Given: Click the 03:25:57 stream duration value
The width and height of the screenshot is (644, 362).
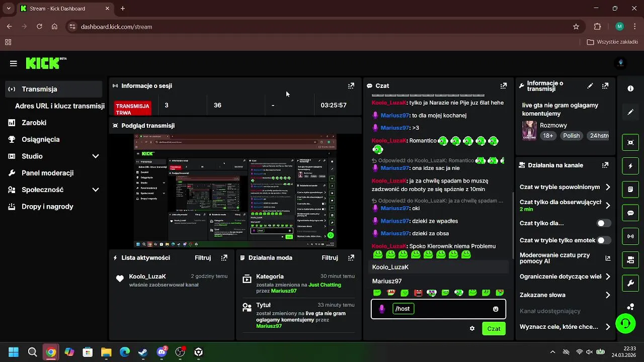Looking at the screenshot, I should [334, 106].
